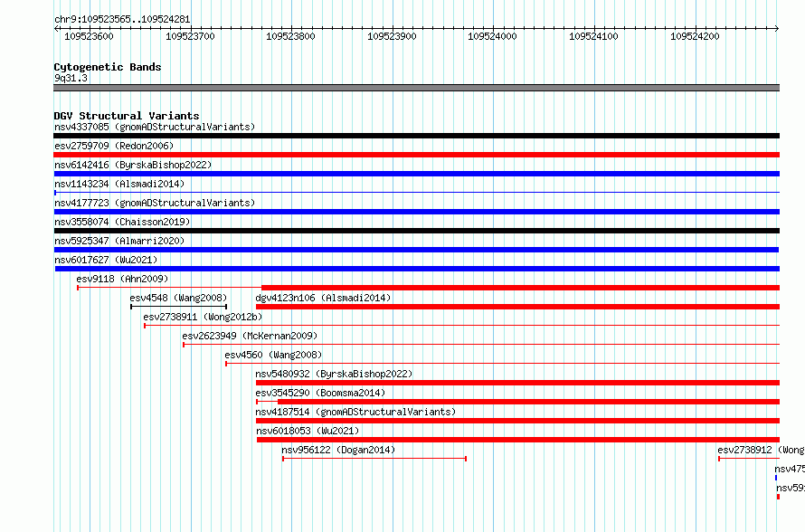Click the thin red line under esv4560
805x532 pixels.
[503, 364]
